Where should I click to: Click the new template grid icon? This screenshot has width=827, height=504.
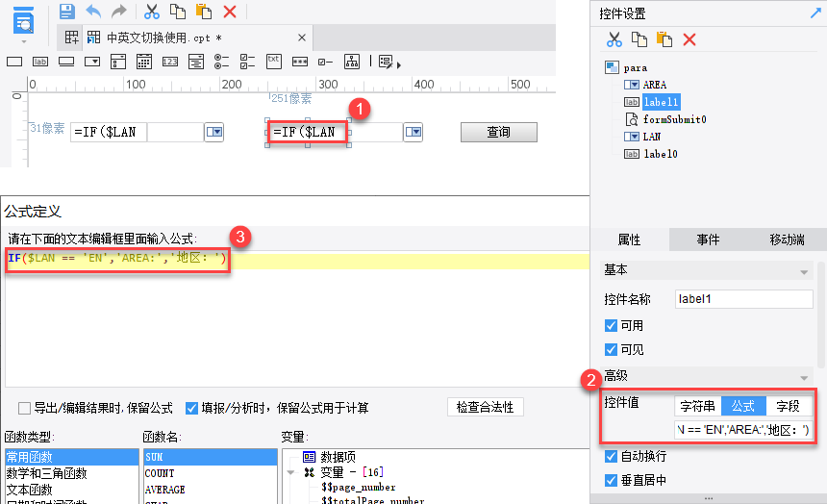tap(71, 38)
